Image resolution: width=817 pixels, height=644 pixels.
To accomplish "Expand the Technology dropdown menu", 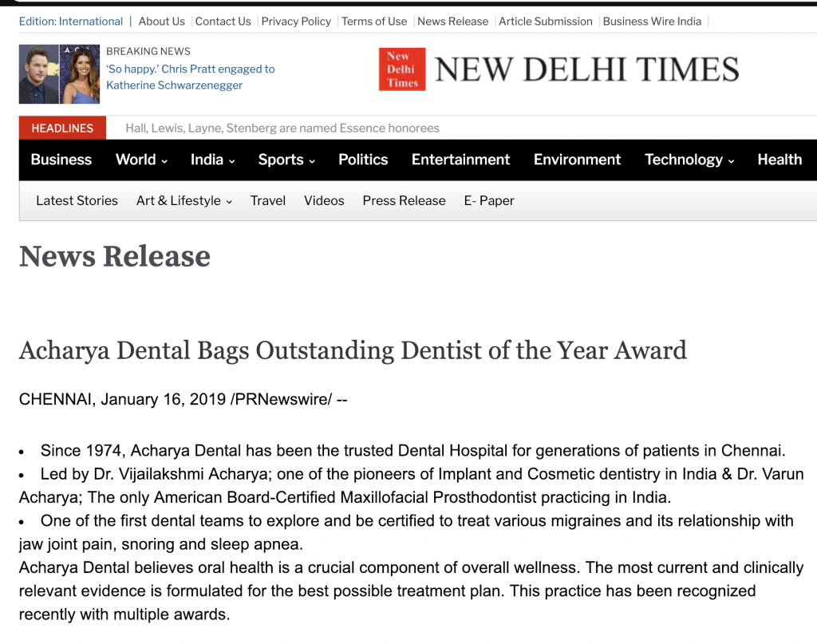I will click(x=689, y=160).
